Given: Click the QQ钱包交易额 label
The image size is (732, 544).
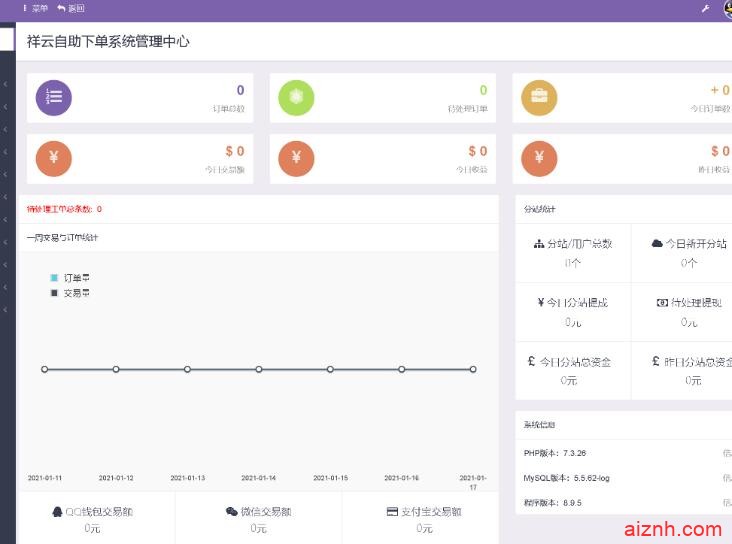Looking at the screenshot, I should pos(99,512).
